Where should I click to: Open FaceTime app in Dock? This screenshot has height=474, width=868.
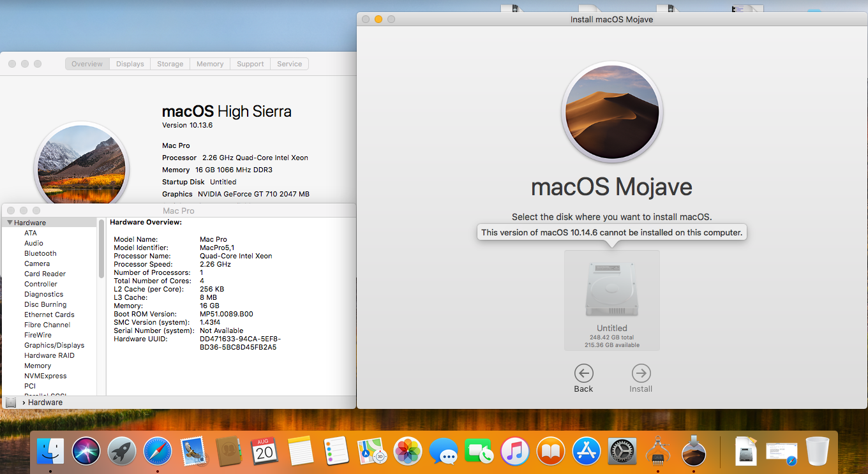(479, 452)
